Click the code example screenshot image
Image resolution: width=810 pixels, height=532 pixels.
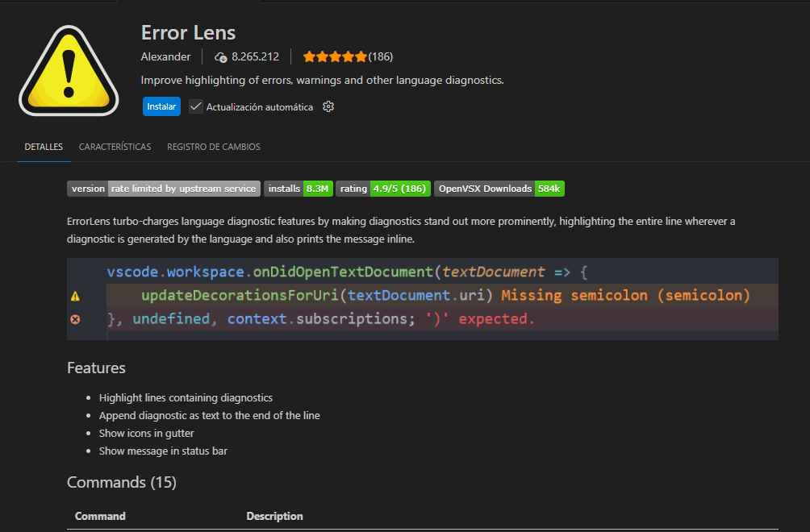pos(422,299)
